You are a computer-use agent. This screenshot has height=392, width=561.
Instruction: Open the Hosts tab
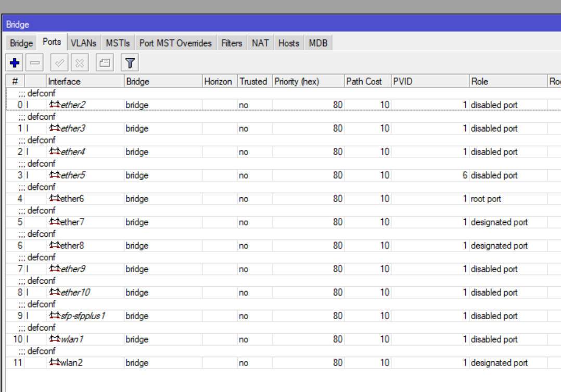click(x=289, y=43)
